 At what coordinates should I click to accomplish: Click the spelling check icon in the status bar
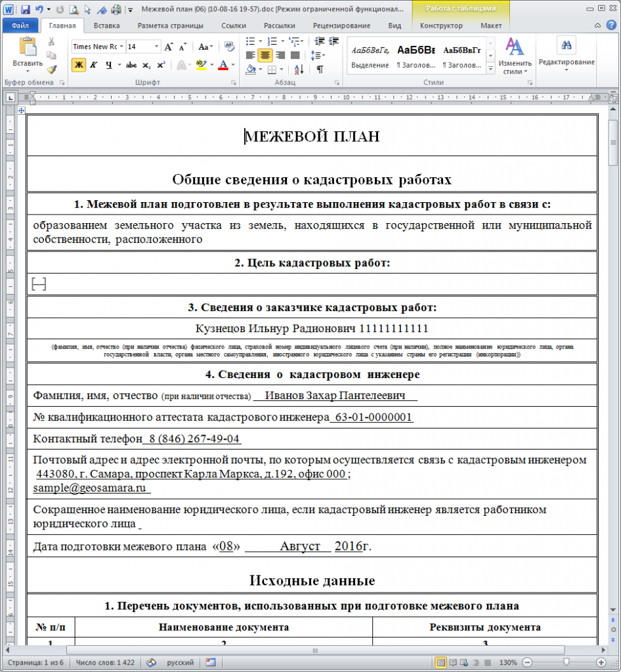(x=151, y=662)
